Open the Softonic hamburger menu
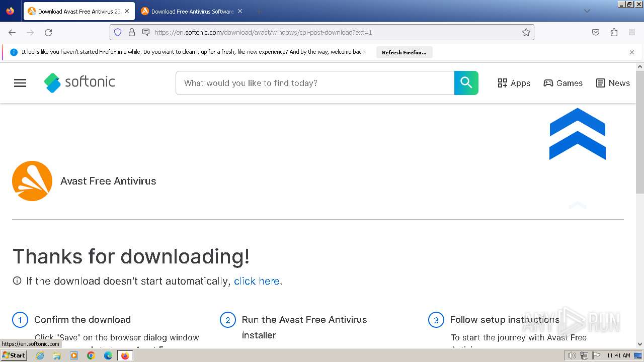The image size is (644, 362). coord(20,83)
